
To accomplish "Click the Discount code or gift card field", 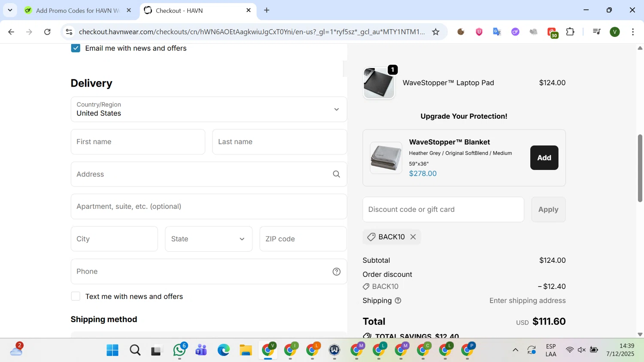I will coord(443,210).
